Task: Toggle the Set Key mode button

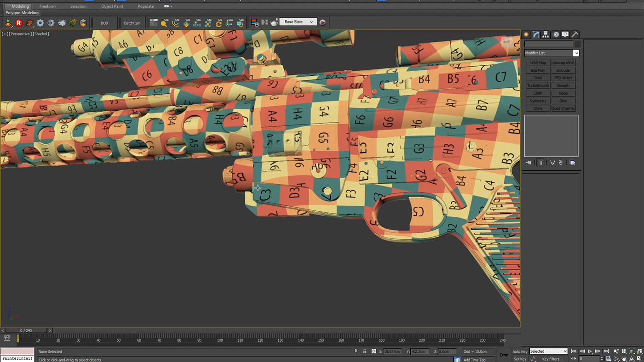Action: (519, 359)
